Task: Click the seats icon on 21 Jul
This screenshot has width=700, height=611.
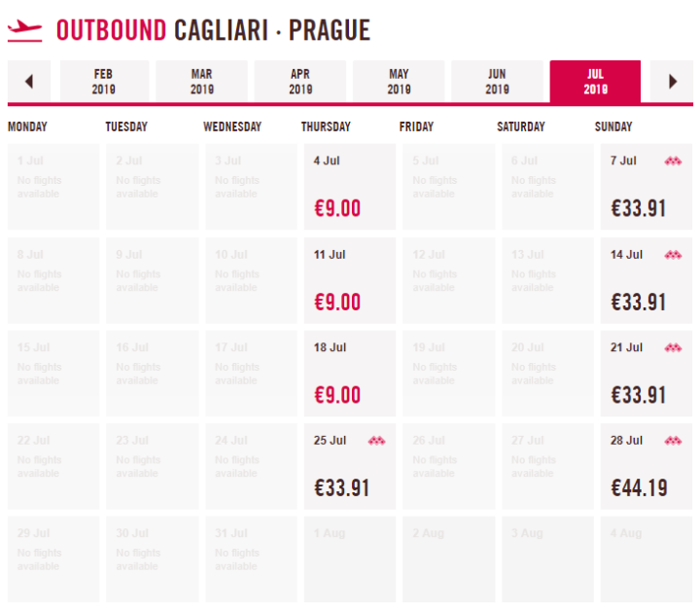Action: (x=673, y=348)
